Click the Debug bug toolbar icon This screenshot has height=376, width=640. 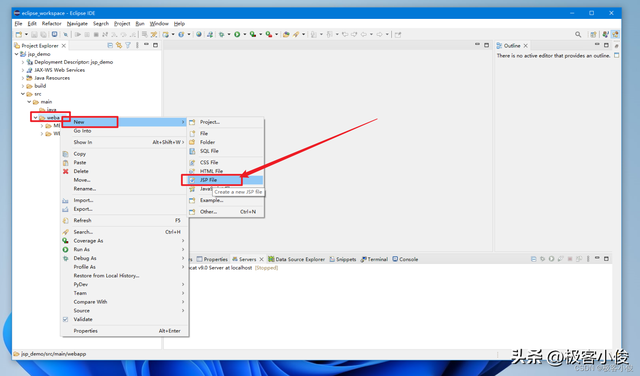click(222, 34)
